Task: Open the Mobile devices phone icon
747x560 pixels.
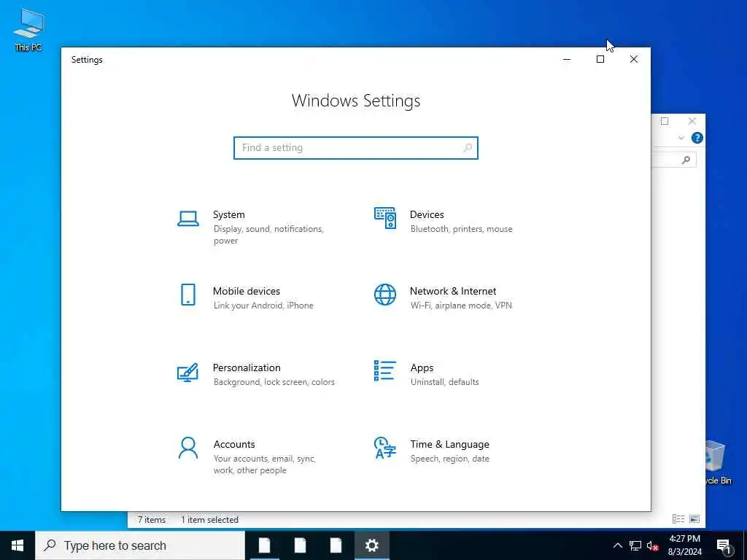Action: [188, 295]
